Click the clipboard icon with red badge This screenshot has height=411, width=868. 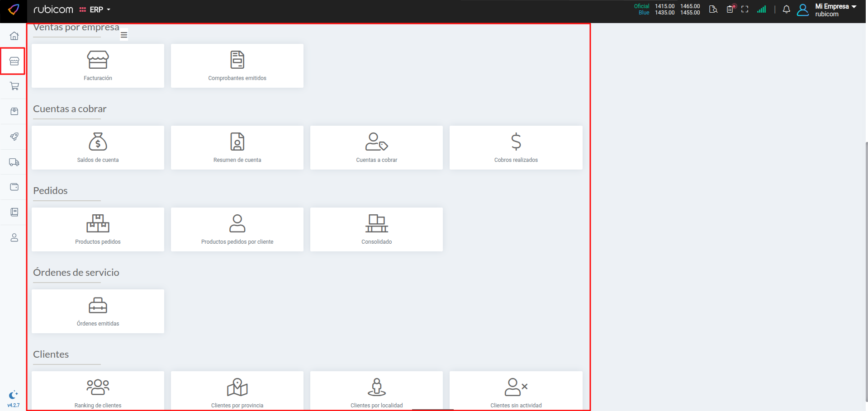730,9
